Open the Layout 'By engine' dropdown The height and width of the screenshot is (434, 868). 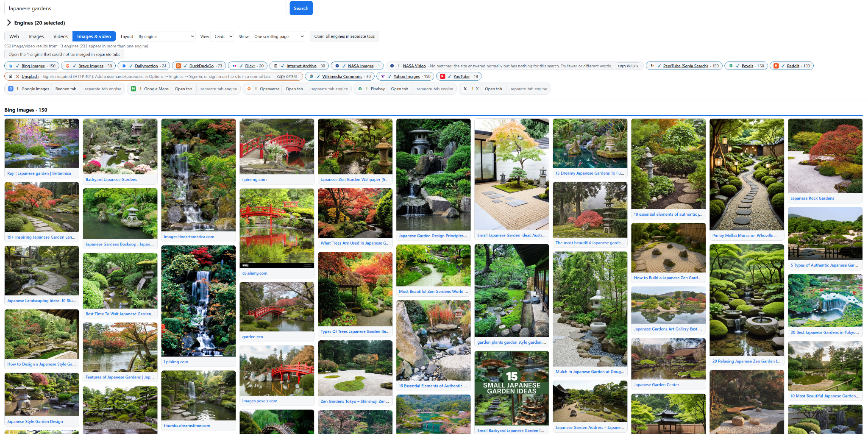coord(165,36)
